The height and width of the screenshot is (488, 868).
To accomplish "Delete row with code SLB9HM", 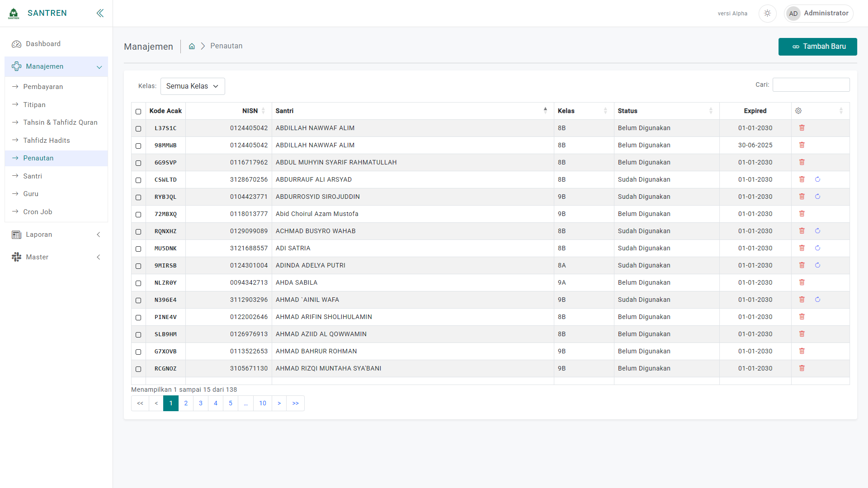I will coord(802,334).
